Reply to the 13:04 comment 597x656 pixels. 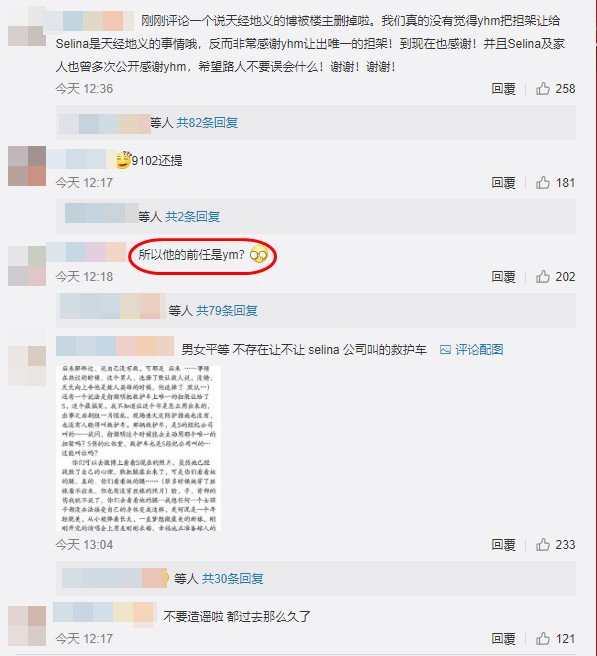click(503, 545)
